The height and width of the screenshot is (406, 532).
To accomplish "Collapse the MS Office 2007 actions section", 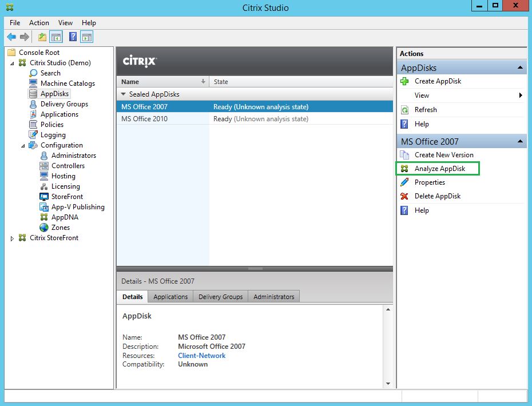I will tap(520, 141).
